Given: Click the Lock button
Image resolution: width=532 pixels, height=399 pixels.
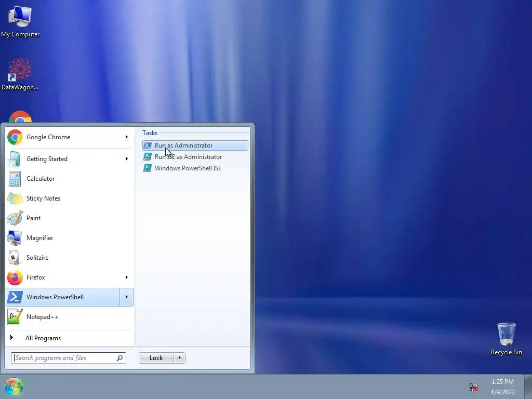Looking at the screenshot, I should pyautogui.click(x=156, y=358).
